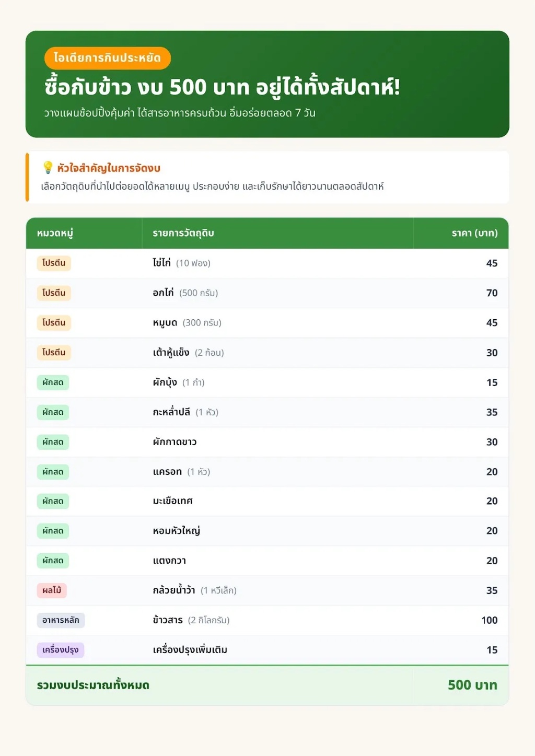Click the ผักสด tag beside ผักบุ้ง
Screen dimensions: 535x756
53,382
